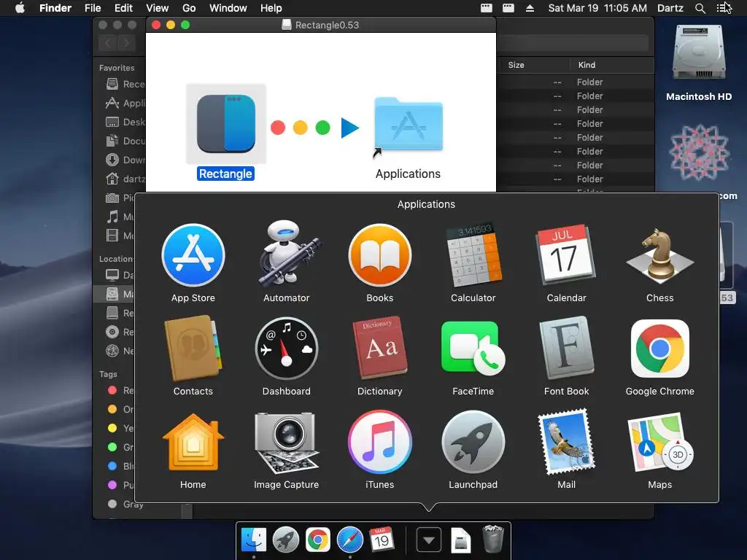This screenshot has height=560, width=747.
Task: Open the Go menu
Action: pyautogui.click(x=189, y=8)
